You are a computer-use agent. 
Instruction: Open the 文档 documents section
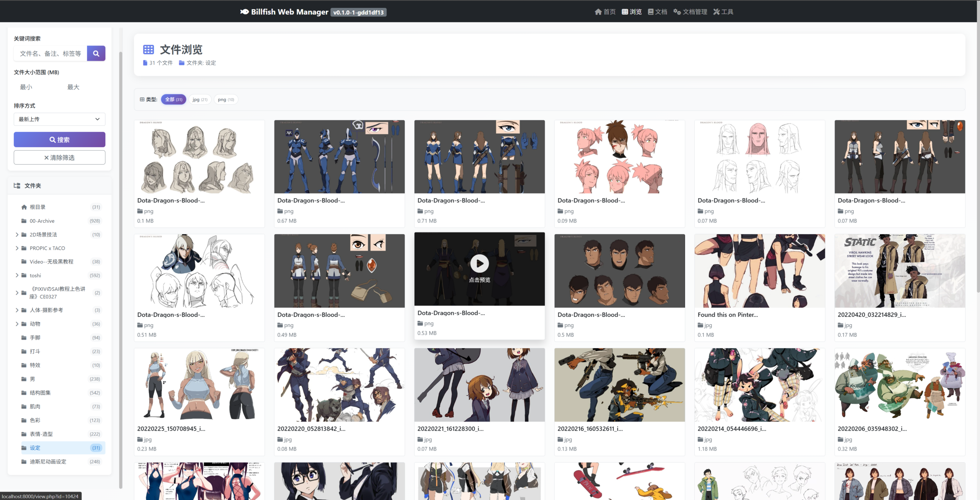pyautogui.click(x=657, y=11)
